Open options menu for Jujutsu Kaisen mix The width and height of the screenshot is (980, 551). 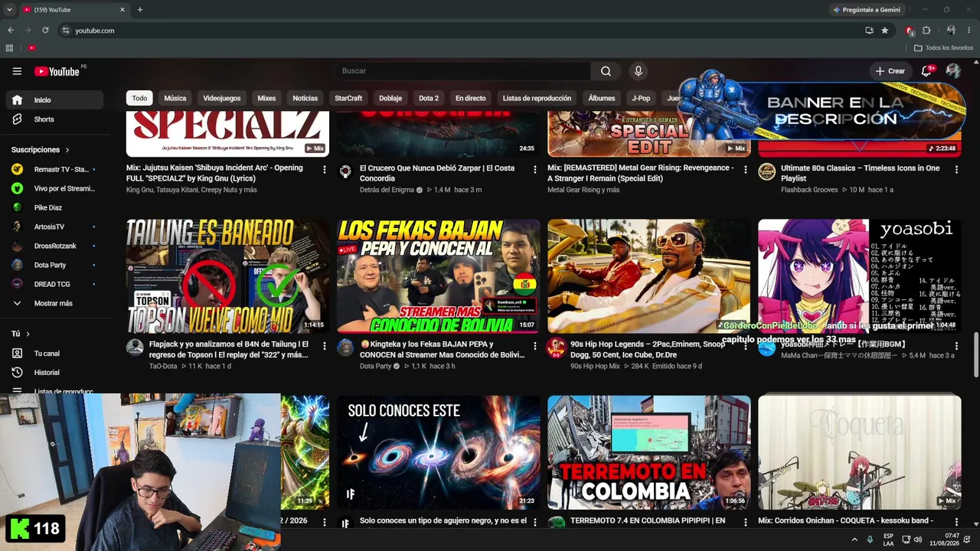325,169
